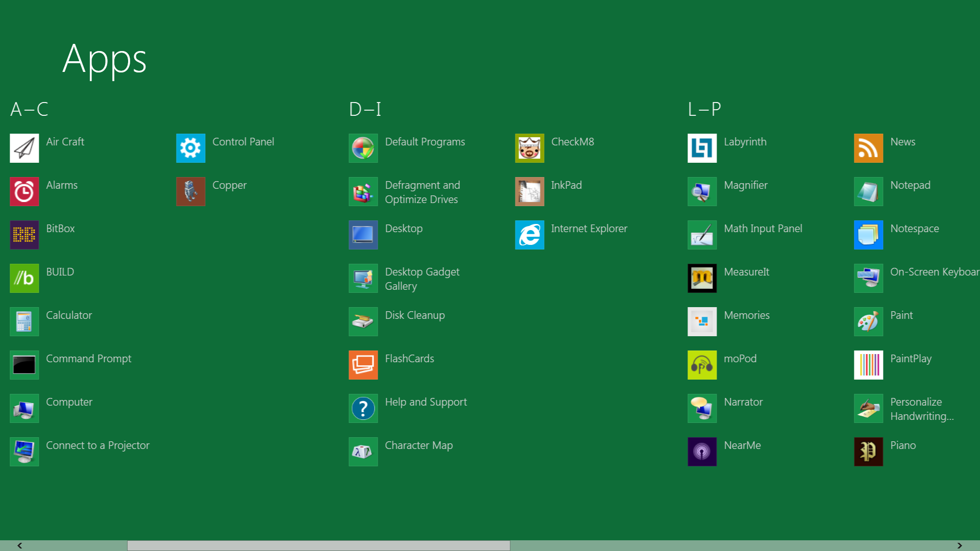The image size is (980, 551).
Task: Click the Paint palette icon
Action: click(x=869, y=321)
